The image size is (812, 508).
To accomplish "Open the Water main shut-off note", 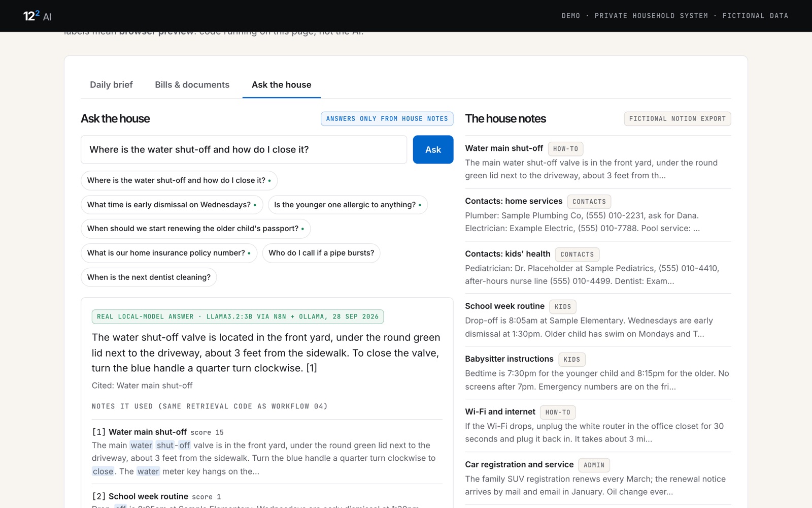I will [x=504, y=148].
